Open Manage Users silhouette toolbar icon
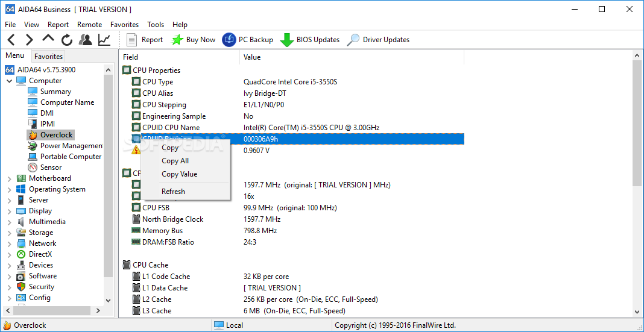This screenshot has width=644, height=332. pos(86,40)
